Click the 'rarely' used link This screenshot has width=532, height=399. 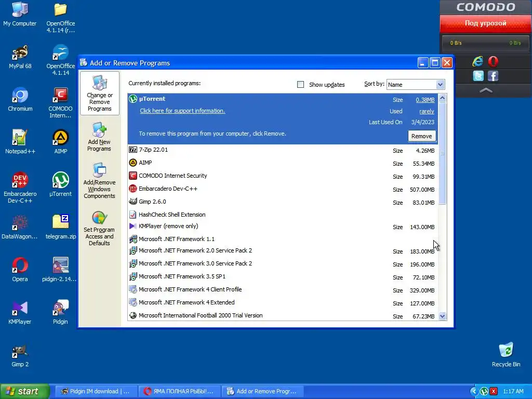tap(427, 111)
